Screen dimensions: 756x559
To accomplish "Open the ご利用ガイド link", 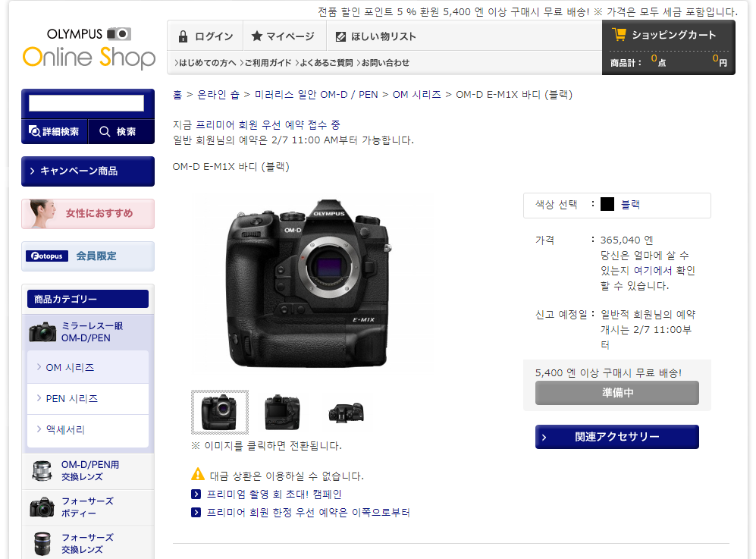I will coord(265,63).
